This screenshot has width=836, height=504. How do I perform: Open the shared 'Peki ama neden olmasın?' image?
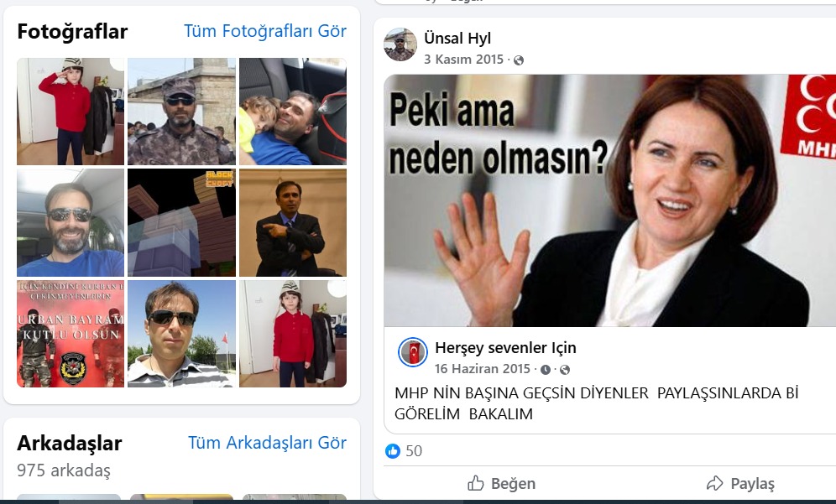pos(609,200)
